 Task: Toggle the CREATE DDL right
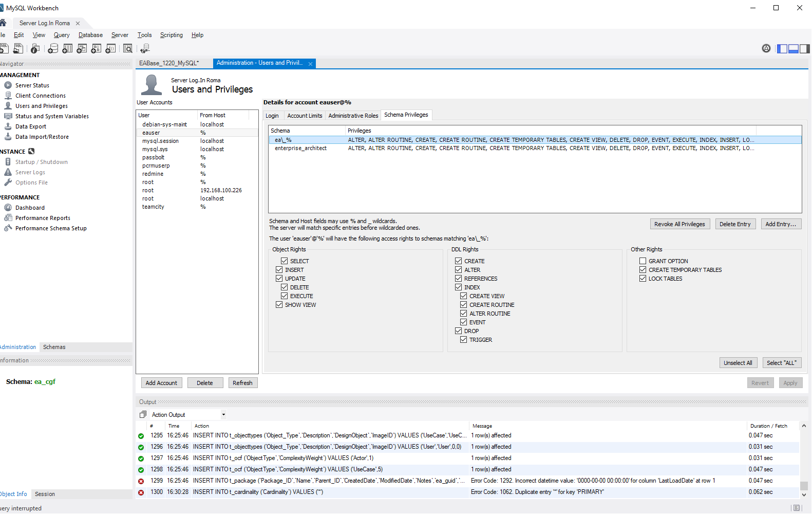459,261
